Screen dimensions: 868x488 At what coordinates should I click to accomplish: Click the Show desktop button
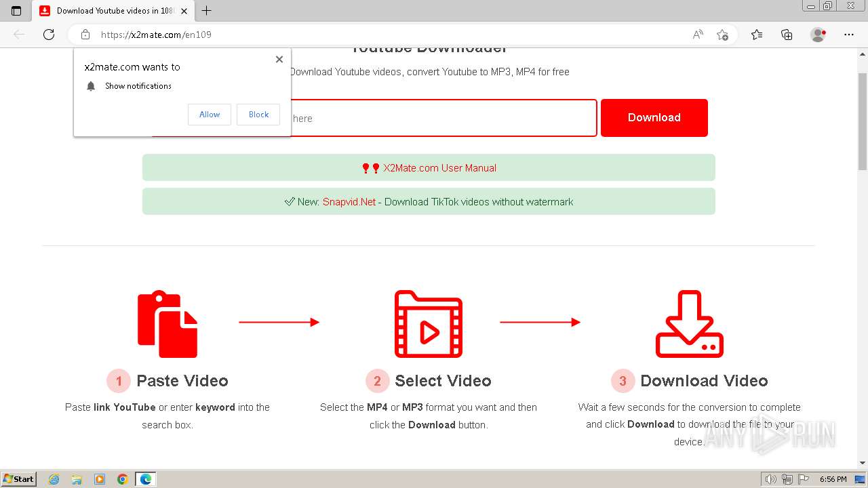click(860, 479)
